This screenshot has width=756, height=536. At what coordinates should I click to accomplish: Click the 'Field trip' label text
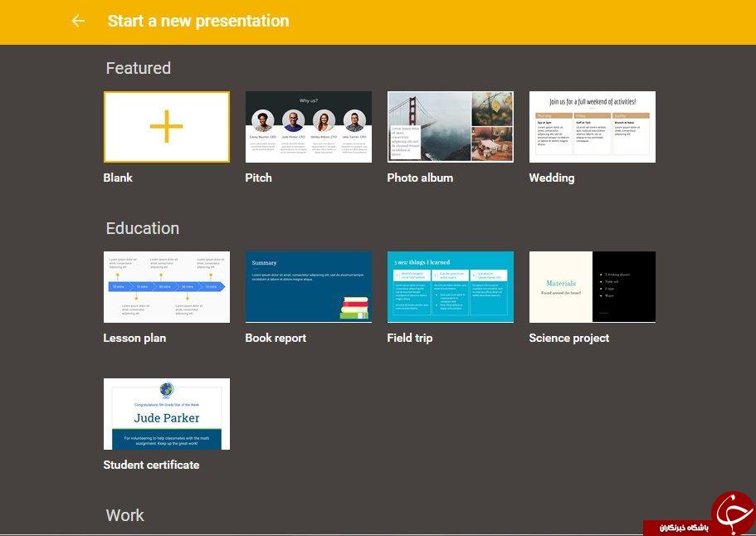tap(410, 338)
